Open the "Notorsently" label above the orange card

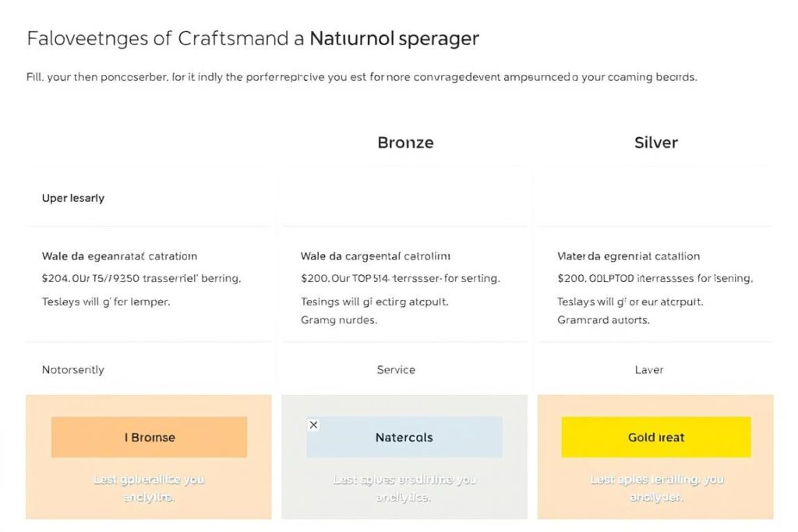[73, 369]
